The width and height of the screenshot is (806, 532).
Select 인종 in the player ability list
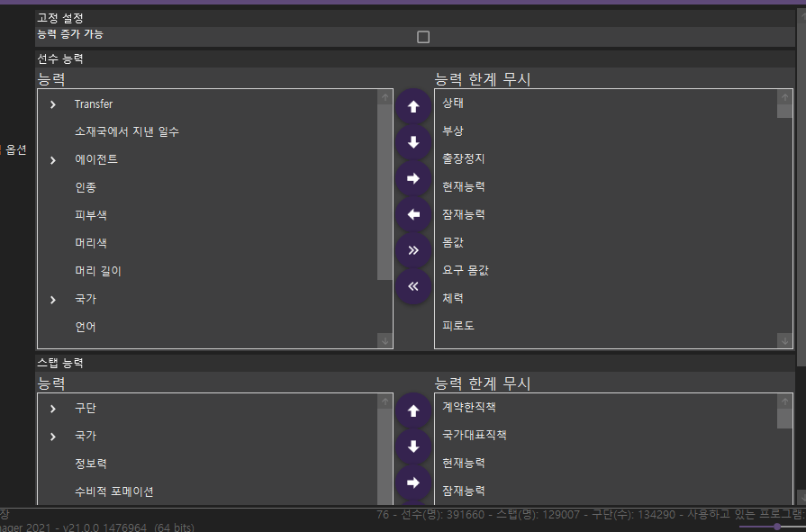point(86,188)
